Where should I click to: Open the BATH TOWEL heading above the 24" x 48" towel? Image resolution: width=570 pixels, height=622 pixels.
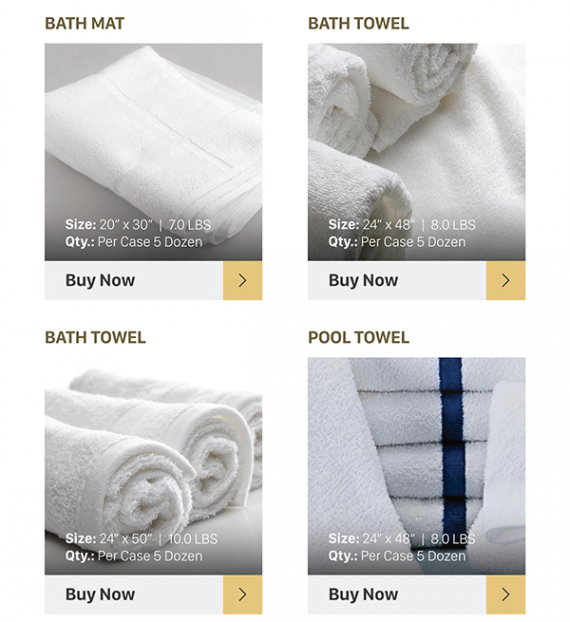click(x=359, y=23)
